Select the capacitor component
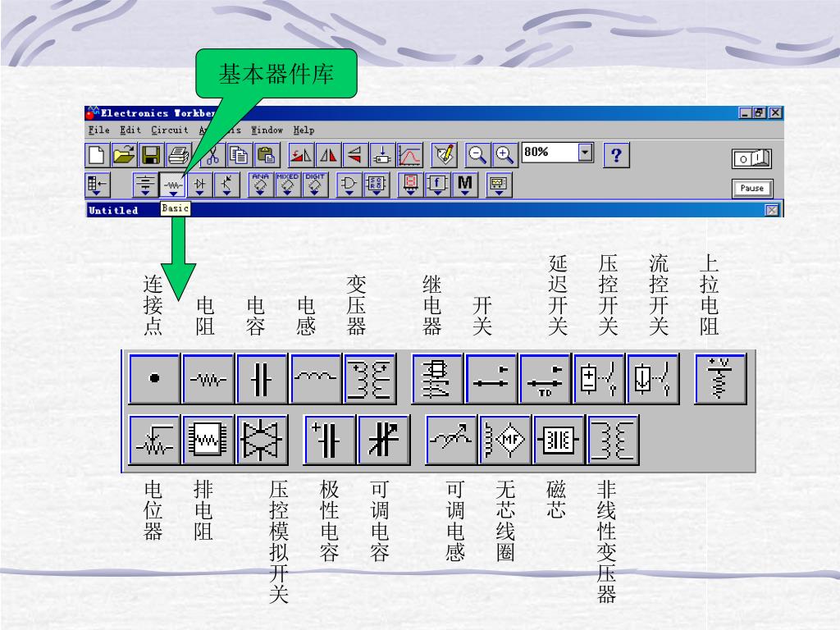840x630 pixels. click(262, 378)
